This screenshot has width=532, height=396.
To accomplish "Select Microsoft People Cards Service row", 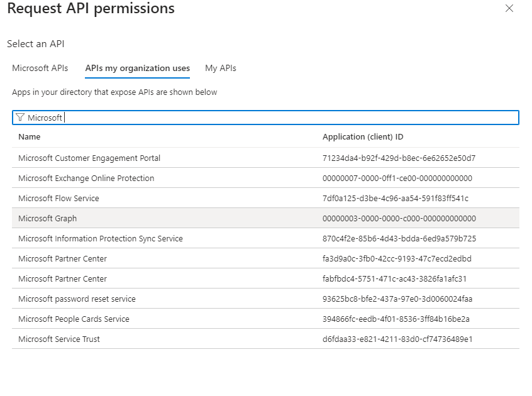I will [74, 319].
